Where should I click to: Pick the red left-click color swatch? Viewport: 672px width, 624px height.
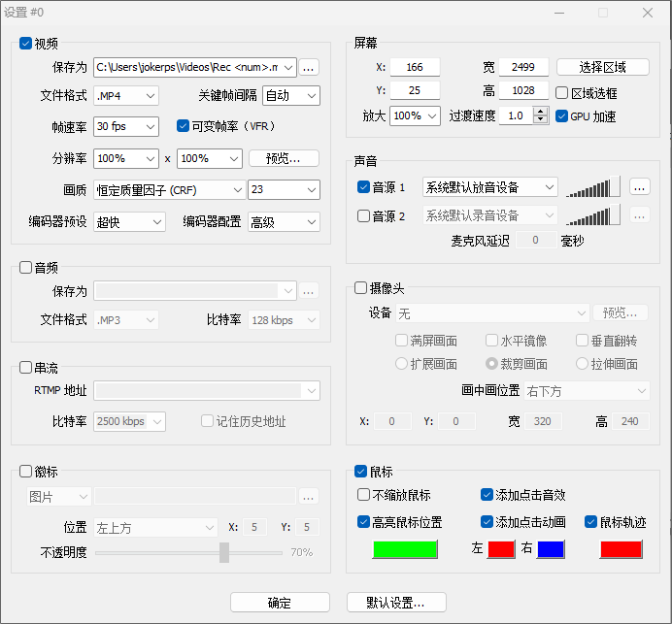click(x=501, y=548)
